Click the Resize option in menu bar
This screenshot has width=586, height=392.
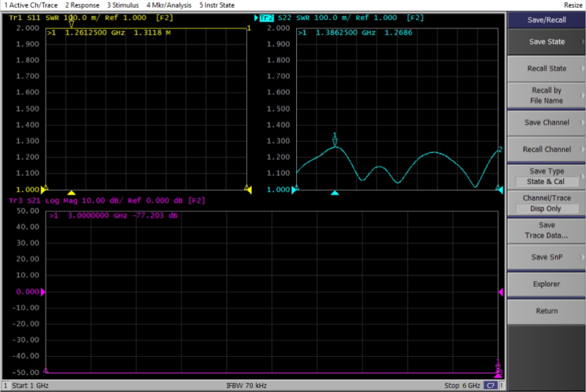[x=573, y=5]
